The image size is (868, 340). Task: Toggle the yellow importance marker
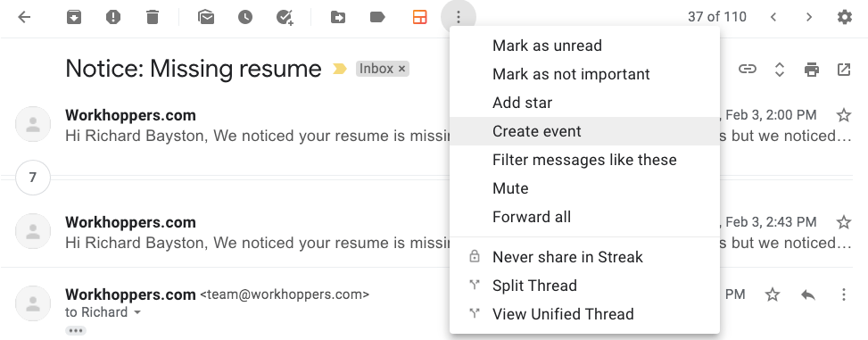coord(339,69)
